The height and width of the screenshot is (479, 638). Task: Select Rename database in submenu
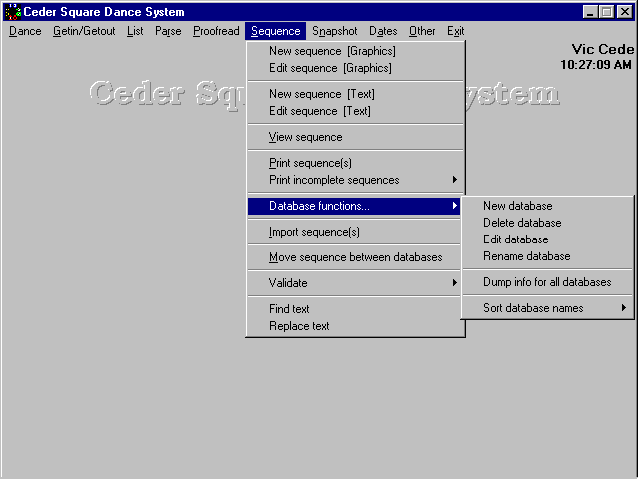pyautogui.click(x=548, y=256)
